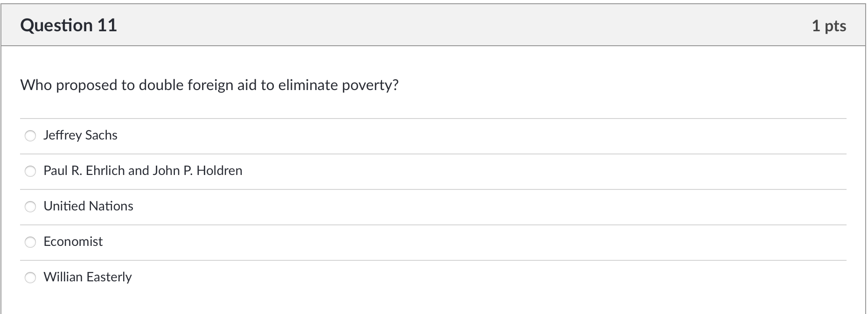Viewport: 868px width, 314px height.
Task: Click the Paul R. Ehrlich answer text
Action: click(x=143, y=171)
